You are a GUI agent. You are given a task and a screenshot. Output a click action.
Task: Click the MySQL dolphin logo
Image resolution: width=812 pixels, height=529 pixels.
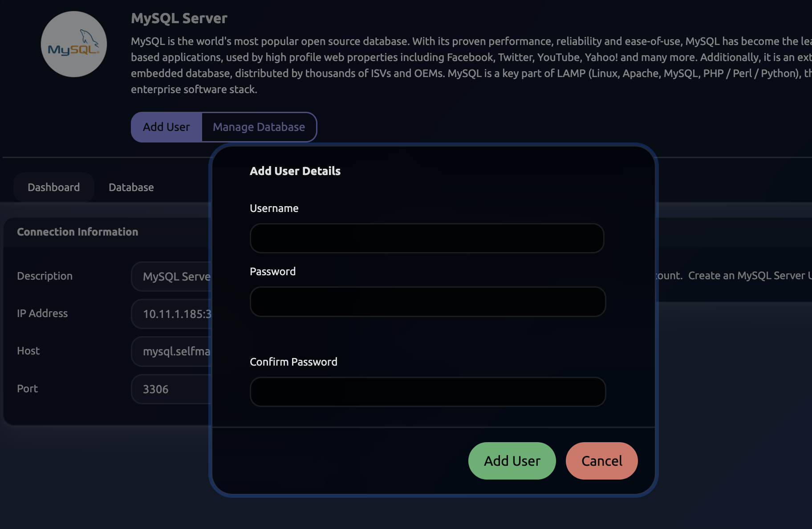74,44
